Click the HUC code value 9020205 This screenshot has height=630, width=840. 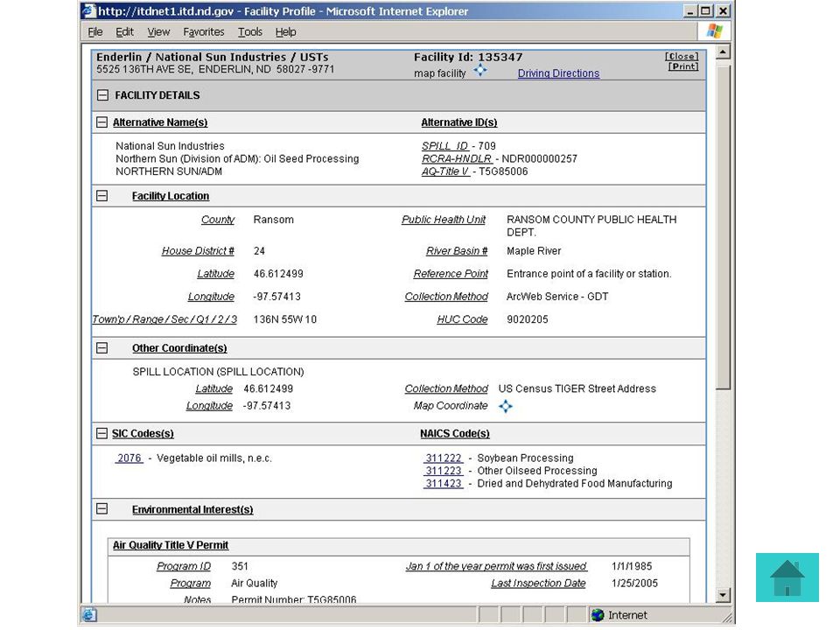point(527,320)
